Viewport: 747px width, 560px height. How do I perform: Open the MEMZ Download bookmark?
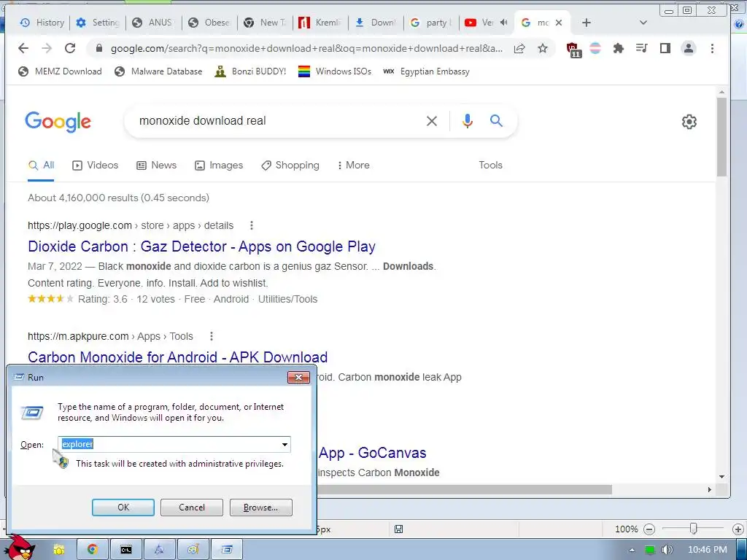point(60,71)
